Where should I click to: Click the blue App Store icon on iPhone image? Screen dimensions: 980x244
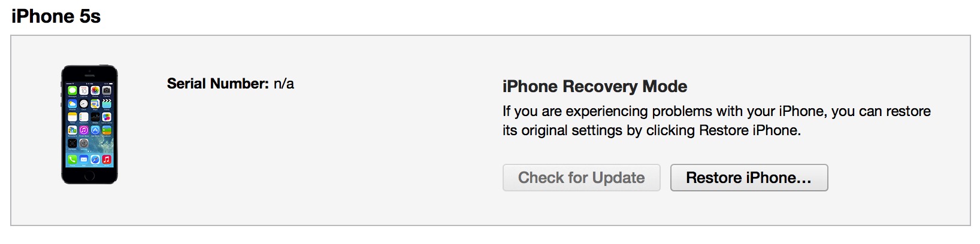click(95, 130)
